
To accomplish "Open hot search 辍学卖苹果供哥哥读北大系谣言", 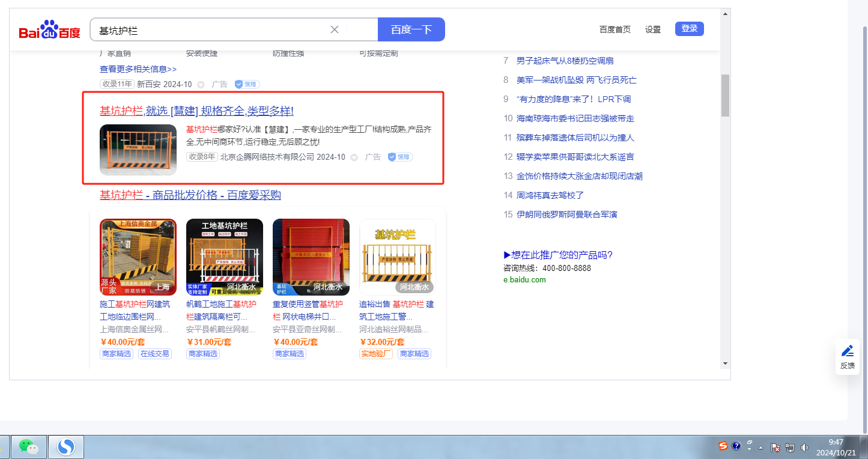I will click(x=575, y=157).
